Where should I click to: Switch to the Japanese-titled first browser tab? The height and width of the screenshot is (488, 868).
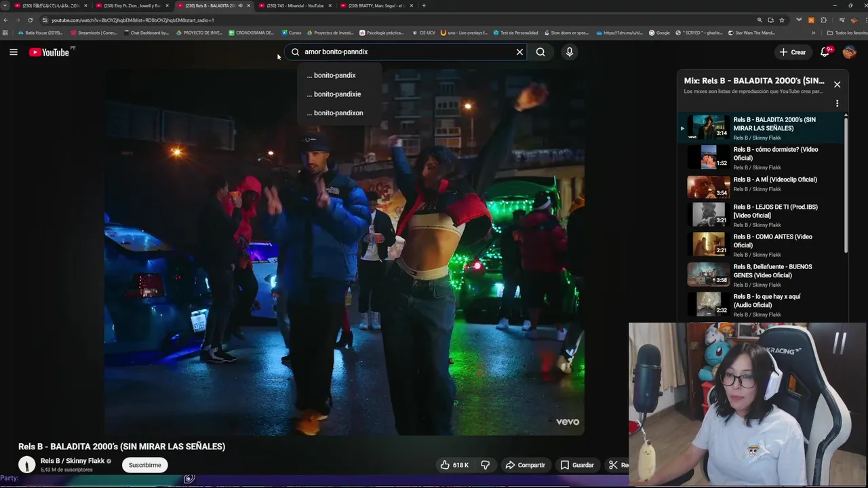[51, 5]
